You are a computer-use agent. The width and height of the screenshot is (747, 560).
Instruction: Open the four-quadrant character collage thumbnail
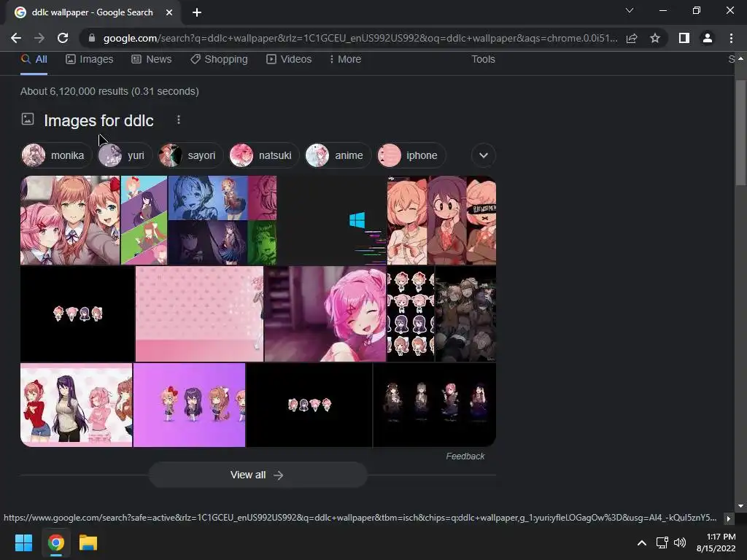[x=222, y=220]
